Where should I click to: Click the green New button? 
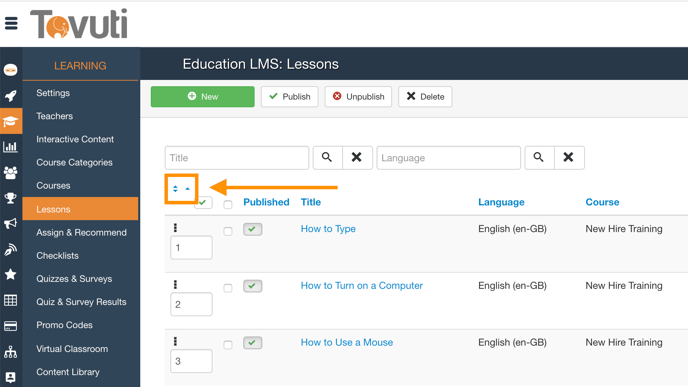203,97
